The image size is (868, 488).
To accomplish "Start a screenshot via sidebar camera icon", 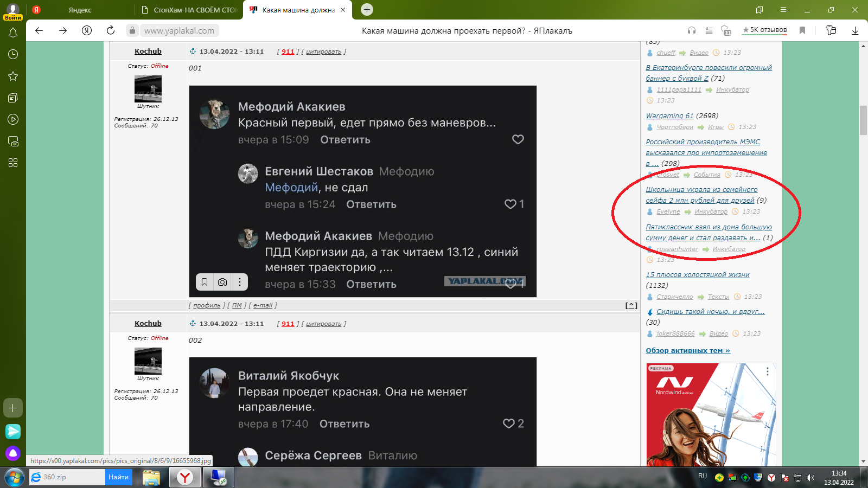I will 13,141.
